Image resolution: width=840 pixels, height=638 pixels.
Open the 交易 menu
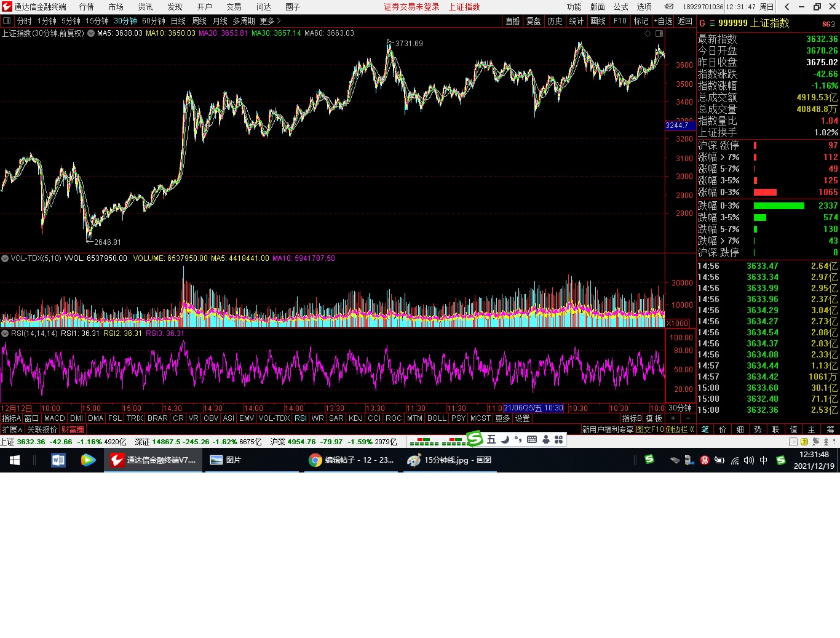pyautogui.click(x=234, y=7)
